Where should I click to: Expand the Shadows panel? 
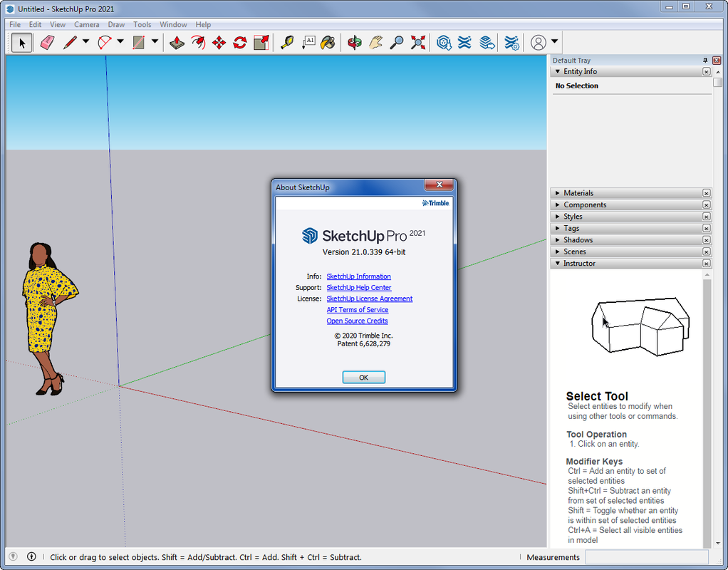coord(558,239)
